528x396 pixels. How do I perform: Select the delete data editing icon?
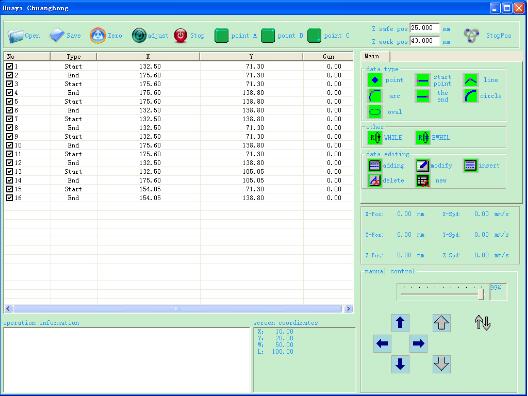pyautogui.click(x=375, y=180)
